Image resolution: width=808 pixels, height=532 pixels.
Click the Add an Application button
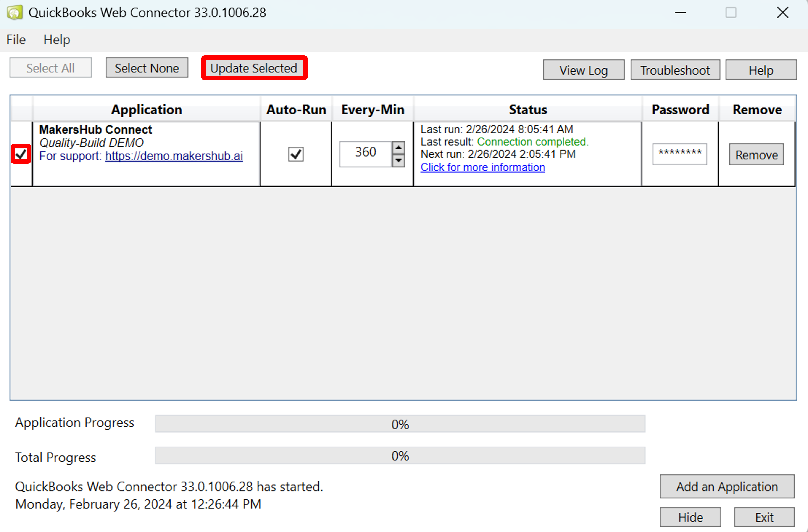click(x=727, y=486)
